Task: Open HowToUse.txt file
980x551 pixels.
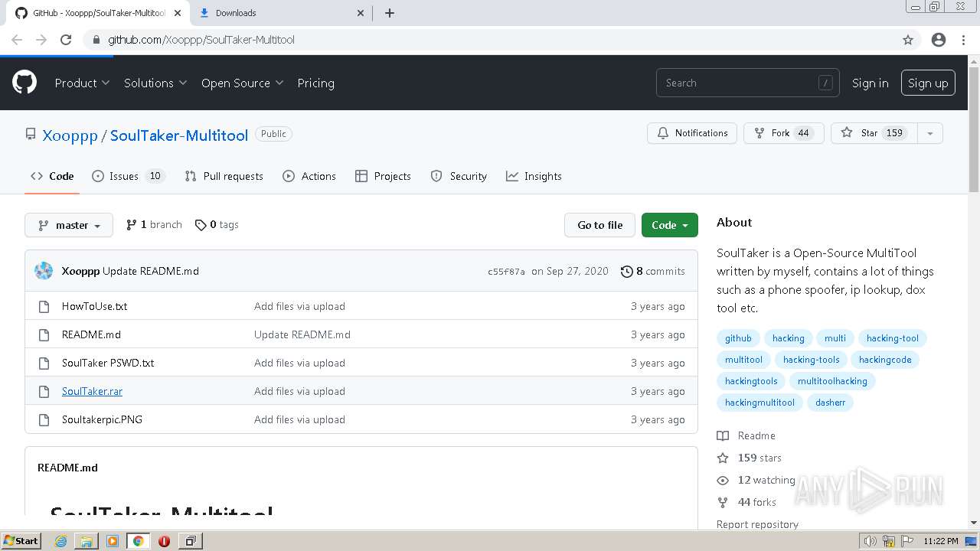Action: [x=94, y=306]
